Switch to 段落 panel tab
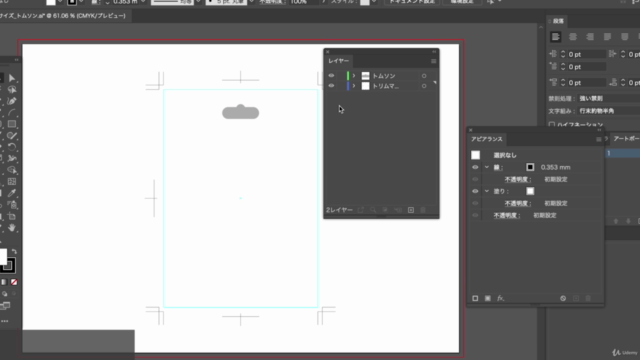Screen dimensions: 640x360 [x=558, y=21]
